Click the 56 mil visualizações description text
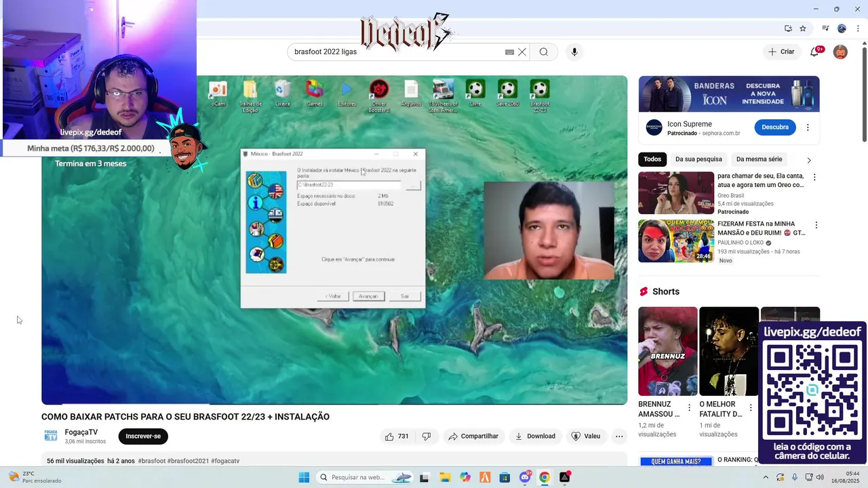The height and width of the screenshot is (488, 868). [x=75, y=461]
